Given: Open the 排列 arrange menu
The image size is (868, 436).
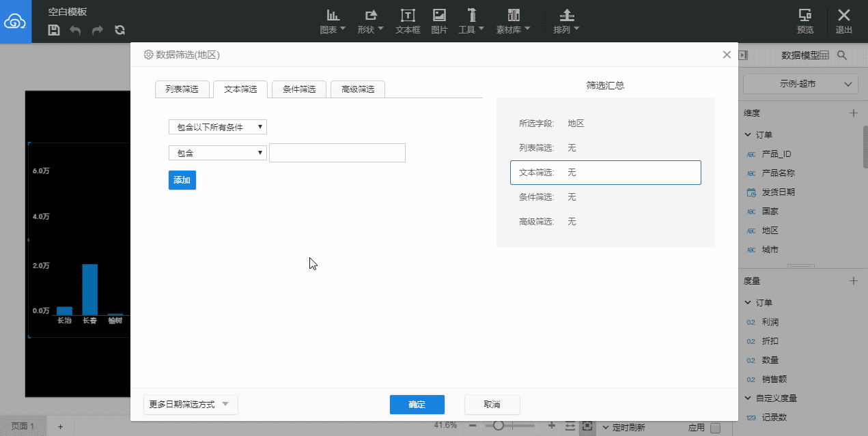Looking at the screenshot, I should coord(566,22).
